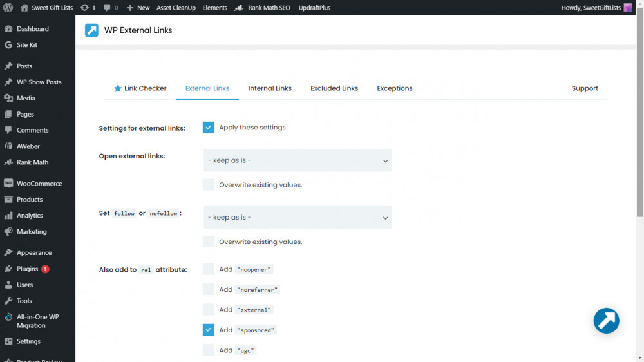The image size is (644, 362).
Task: Click Howdy, SweetGiftLists account link
Action: click(597, 7)
